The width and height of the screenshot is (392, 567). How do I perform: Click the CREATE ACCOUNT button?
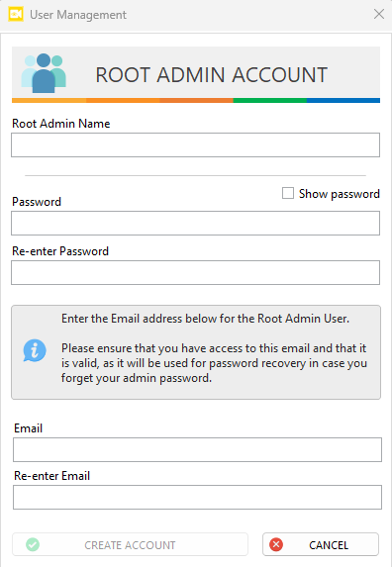pos(131,544)
